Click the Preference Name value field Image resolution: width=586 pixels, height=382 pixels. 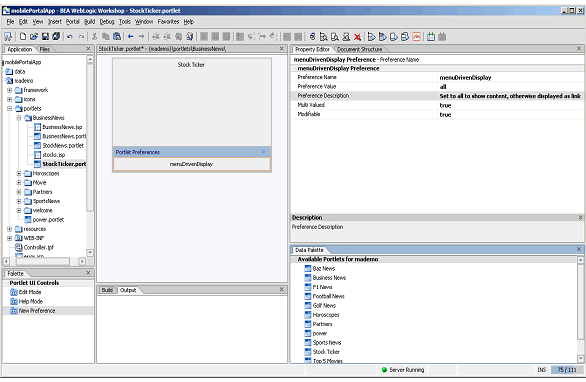pos(511,78)
